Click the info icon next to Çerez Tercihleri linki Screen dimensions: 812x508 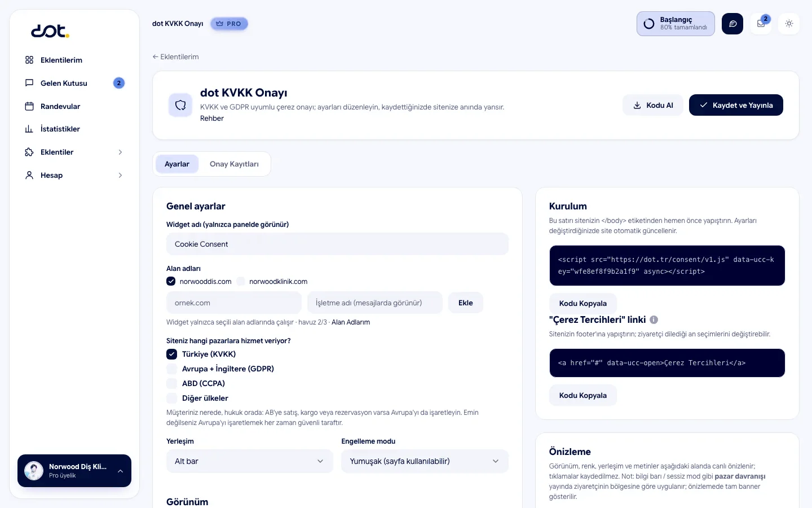point(654,319)
